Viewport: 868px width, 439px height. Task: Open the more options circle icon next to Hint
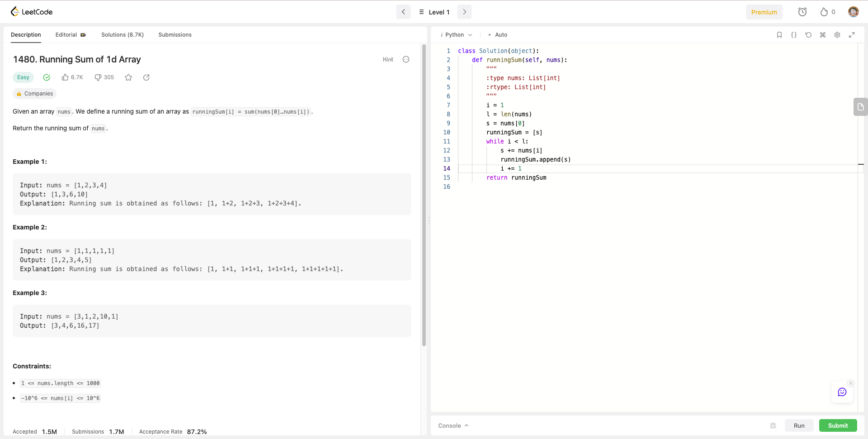tap(406, 59)
